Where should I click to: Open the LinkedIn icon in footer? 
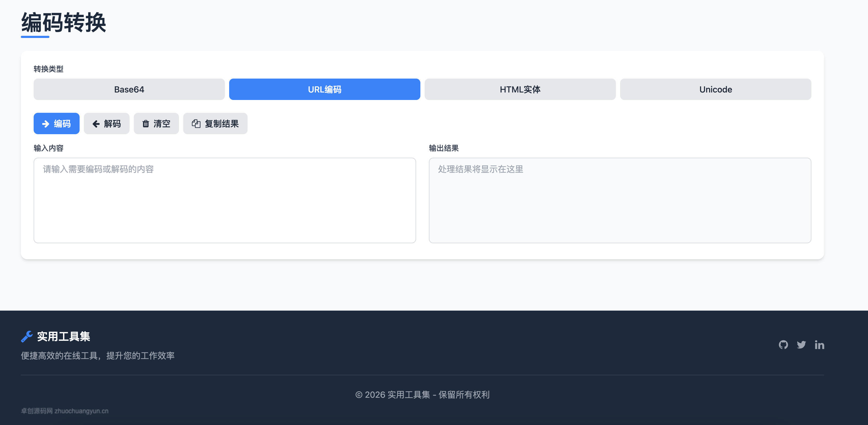819,345
